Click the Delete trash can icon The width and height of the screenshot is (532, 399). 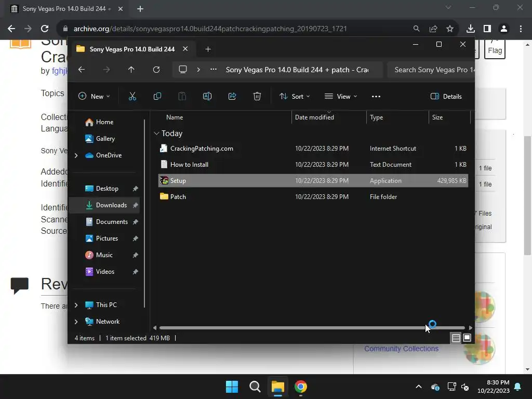click(x=257, y=96)
